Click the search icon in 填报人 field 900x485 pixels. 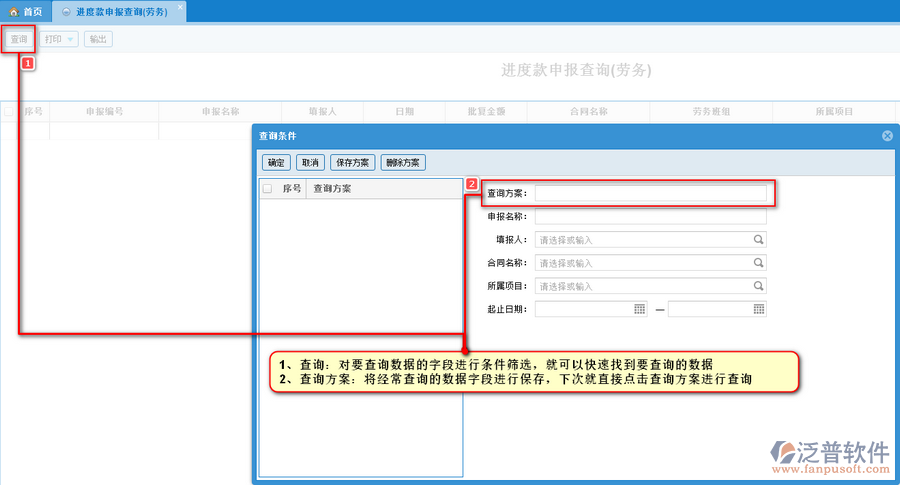[x=758, y=240]
